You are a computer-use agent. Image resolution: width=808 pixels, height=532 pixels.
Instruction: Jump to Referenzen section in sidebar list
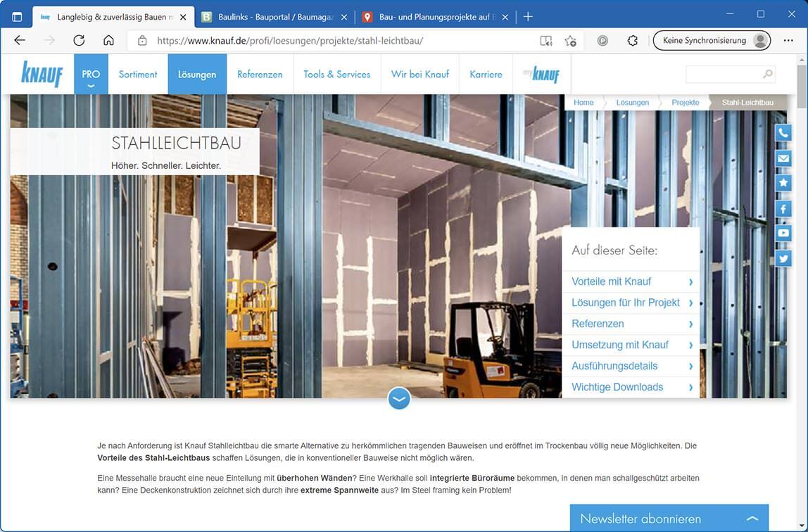631,324
